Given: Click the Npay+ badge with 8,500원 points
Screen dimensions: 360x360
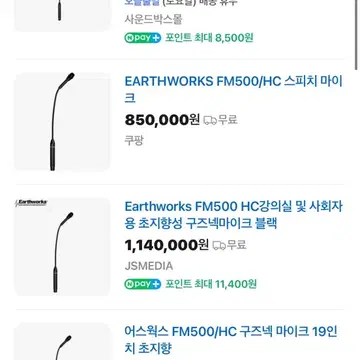Looking at the screenshot, I should (x=143, y=38).
